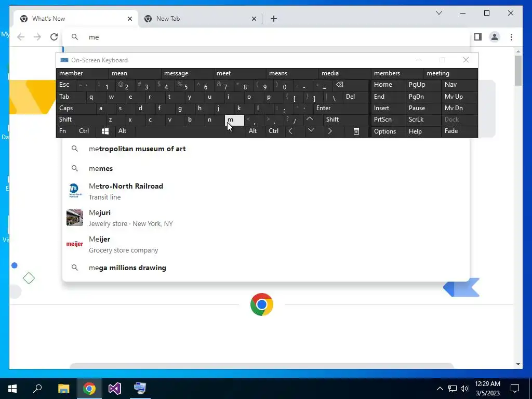Open the tab search chevron in Chrome

pyautogui.click(x=438, y=13)
